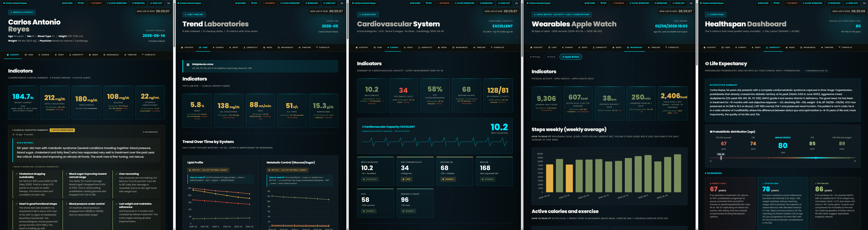Open Meds tab in Healthspan Dashboard window
Image resolution: width=868 pixels, height=230 pixels.
[x=790, y=47]
